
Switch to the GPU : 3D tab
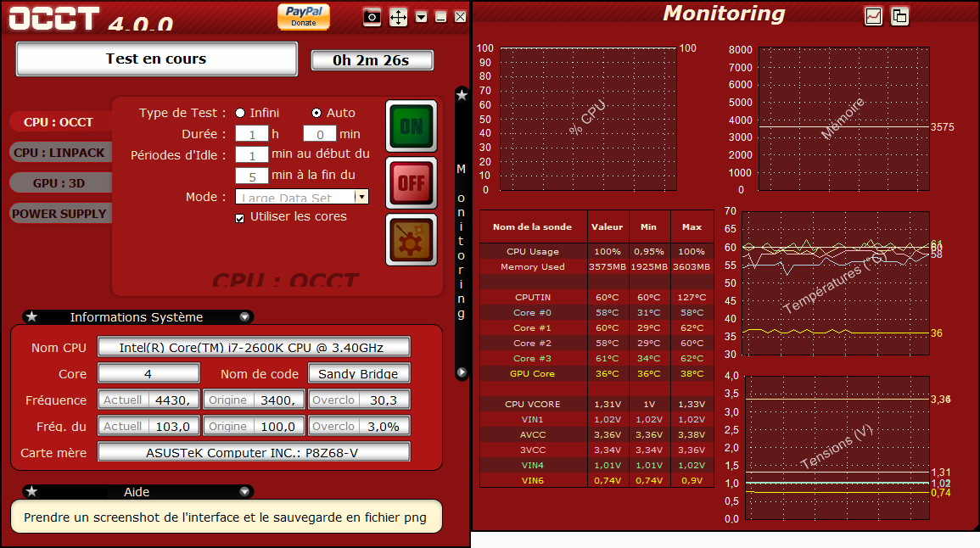coord(59,183)
